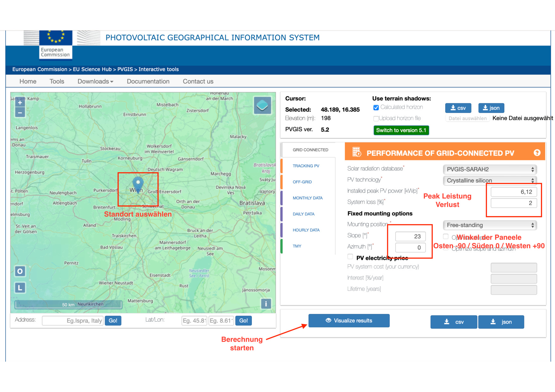Click the PV system cost field

pos(514,267)
